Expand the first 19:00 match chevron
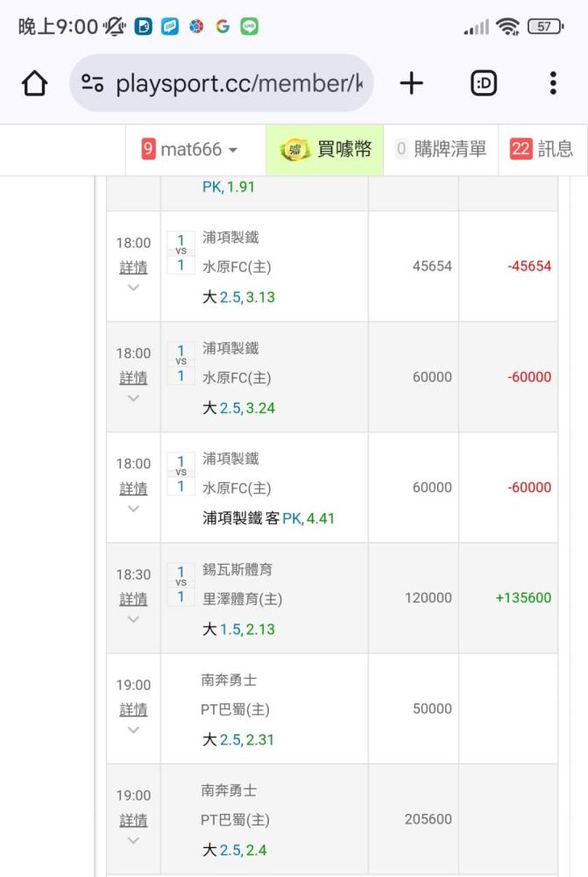Viewport: 588px width, 877px height. tap(133, 730)
